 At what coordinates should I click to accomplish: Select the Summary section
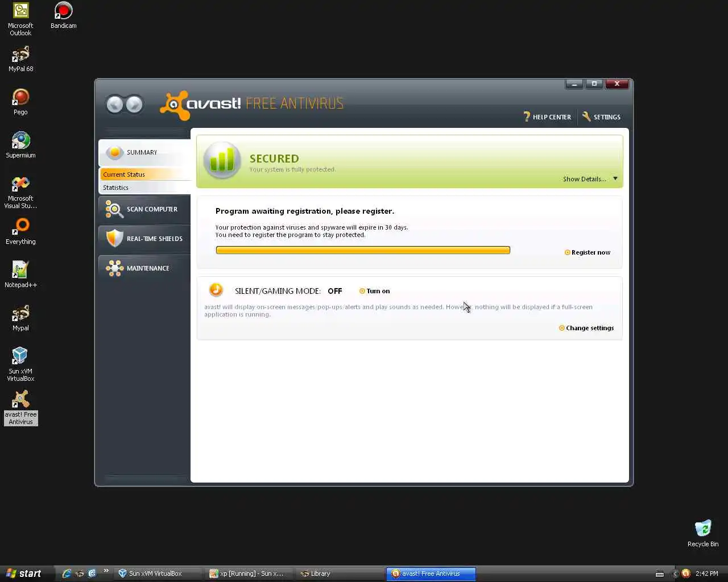tap(144, 152)
